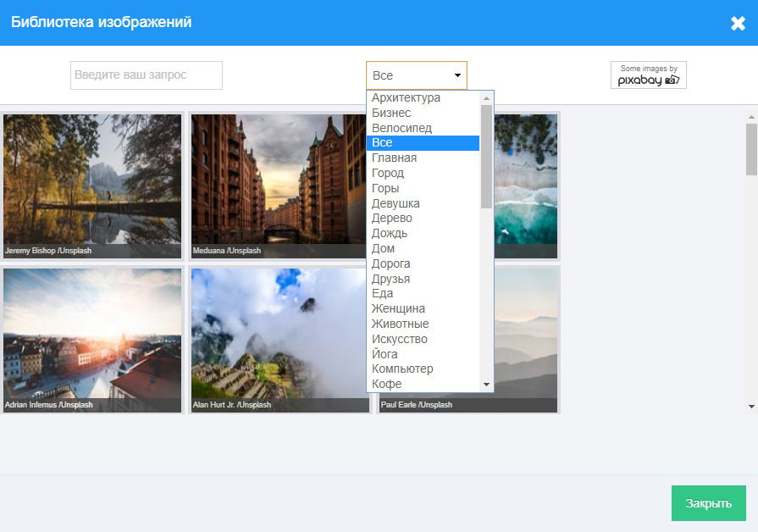The height and width of the screenshot is (532, 758).
Task: Select the Jeremy Bishop lake photo
Action: [x=92, y=186]
